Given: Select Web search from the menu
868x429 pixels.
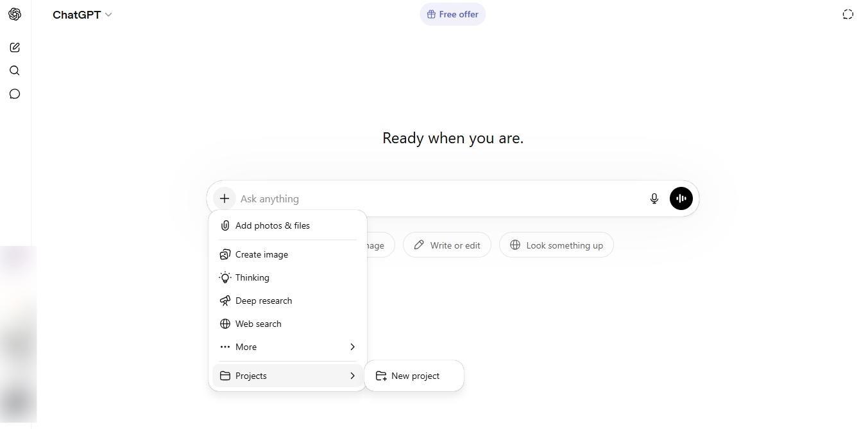Looking at the screenshot, I should (x=287, y=324).
